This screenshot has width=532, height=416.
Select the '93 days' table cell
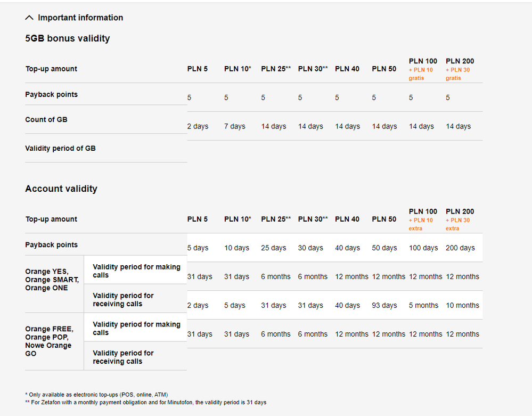386,305
